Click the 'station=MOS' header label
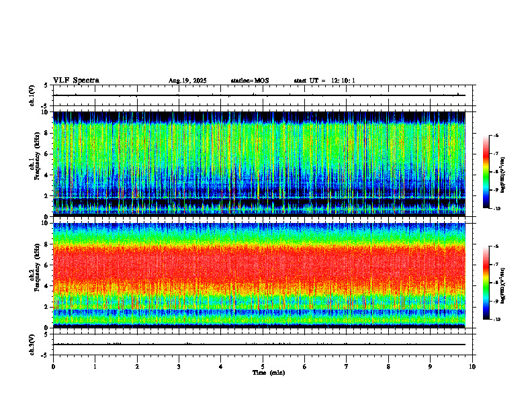532x411 pixels. point(250,81)
